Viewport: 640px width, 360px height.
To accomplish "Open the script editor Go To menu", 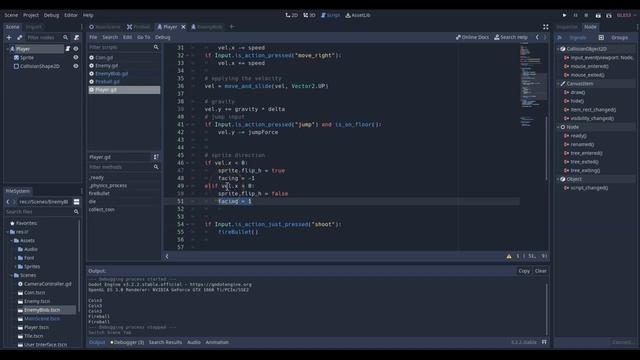I will pos(143,37).
